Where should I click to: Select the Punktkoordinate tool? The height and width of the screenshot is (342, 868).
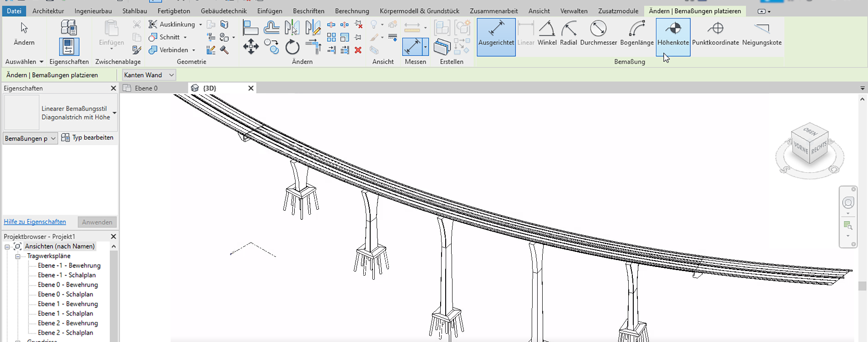tap(715, 33)
